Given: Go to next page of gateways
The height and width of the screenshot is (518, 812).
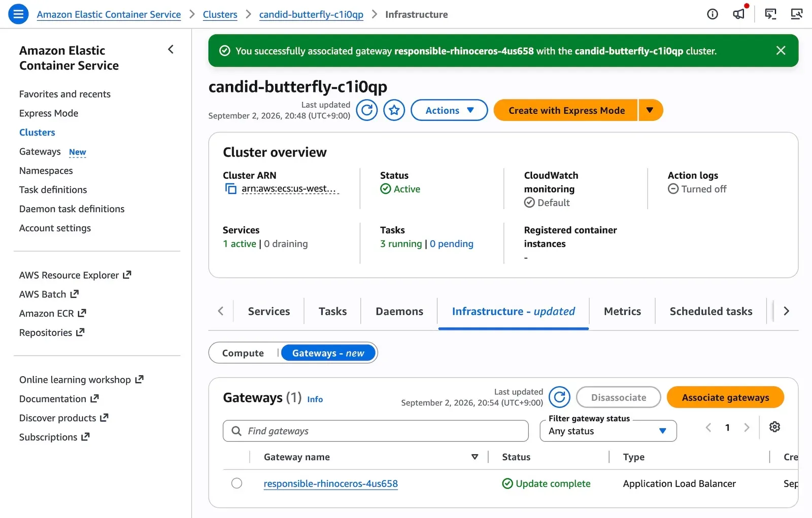Looking at the screenshot, I should pyautogui.click(x=747, y=428).
